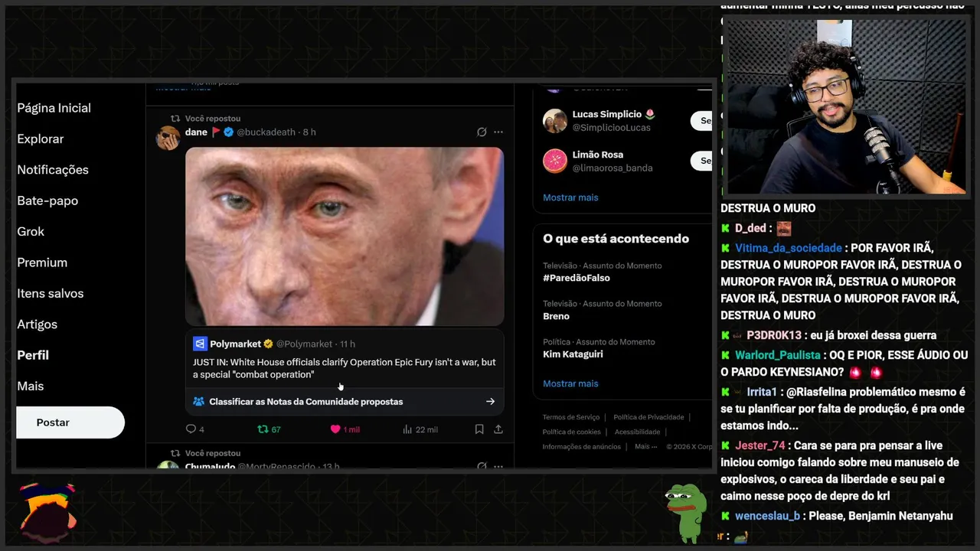Click Mostrar mais under follow suggestions
The height and width of the screenshot is (551, 980).
pos(570,197)
